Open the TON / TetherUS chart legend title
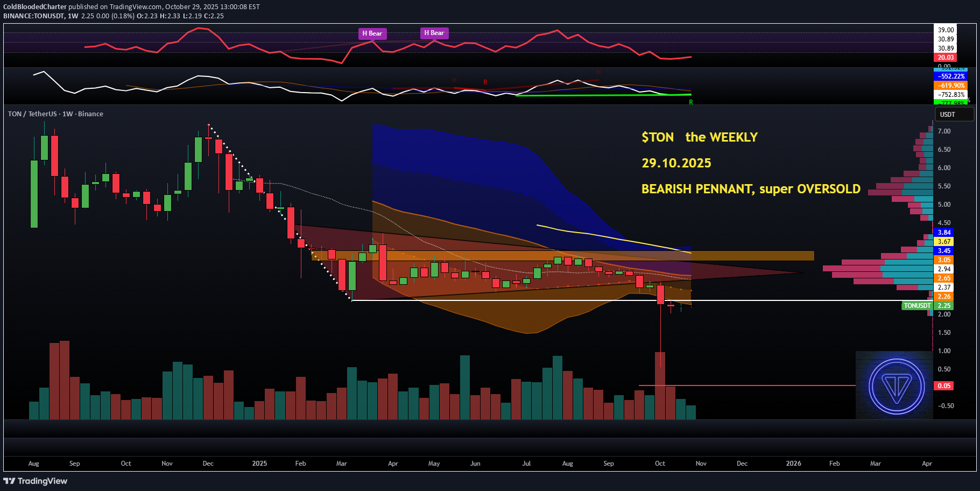The height and width of the screenshot is (491, 980). pos(55,114)
